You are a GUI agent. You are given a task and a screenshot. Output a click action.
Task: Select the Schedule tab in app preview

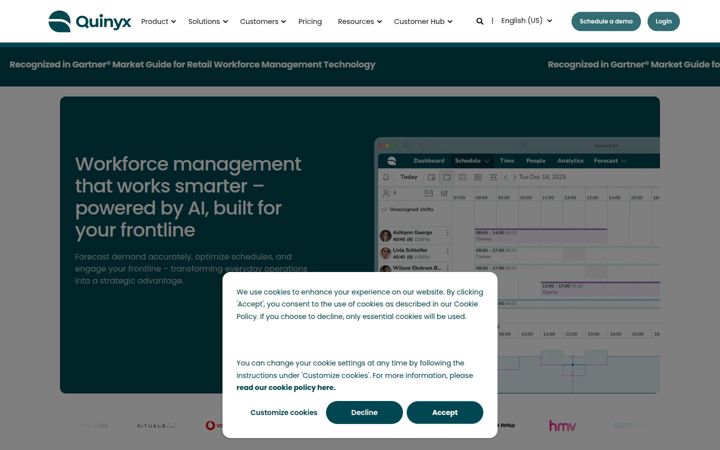(x=472, y=161)
